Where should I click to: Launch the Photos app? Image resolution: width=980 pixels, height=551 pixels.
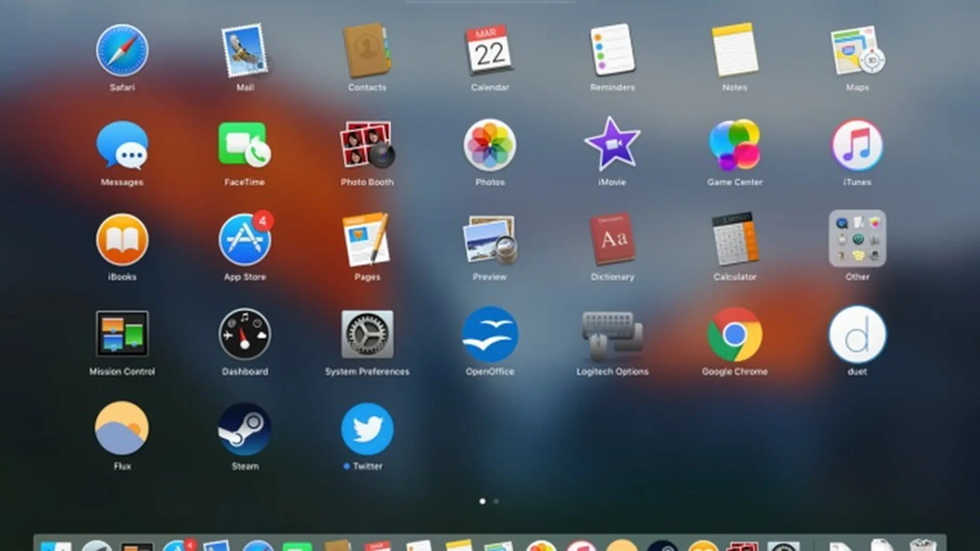tap(489, 145)
